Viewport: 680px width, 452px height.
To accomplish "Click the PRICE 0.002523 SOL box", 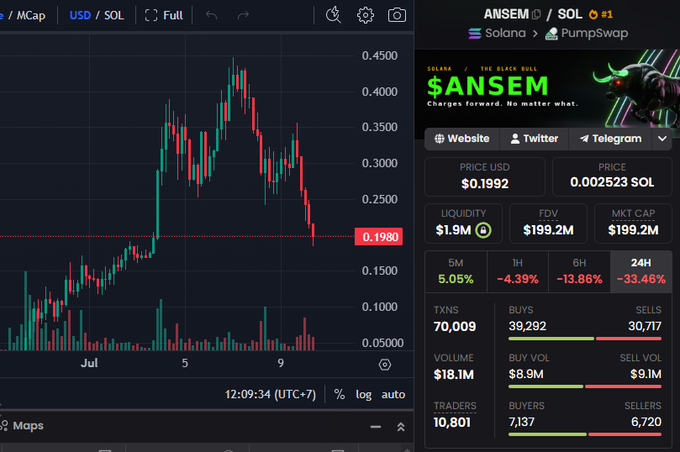I will (612, 177).
